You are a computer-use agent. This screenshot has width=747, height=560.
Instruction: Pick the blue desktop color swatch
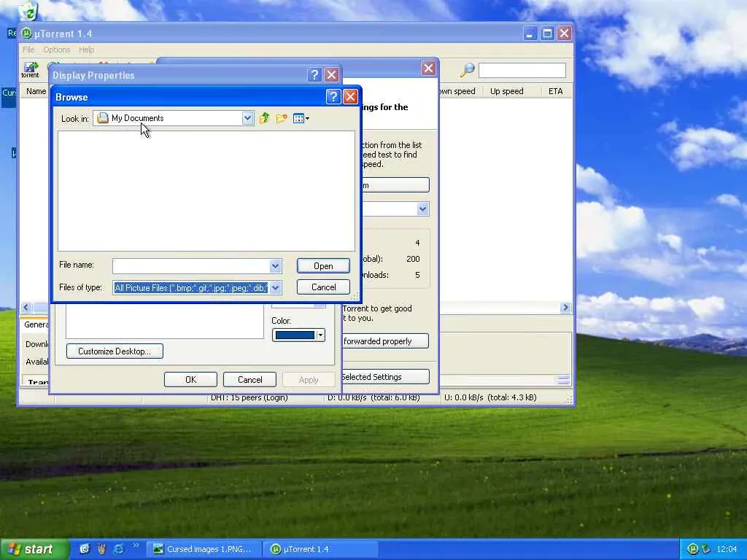coord(295,335)
